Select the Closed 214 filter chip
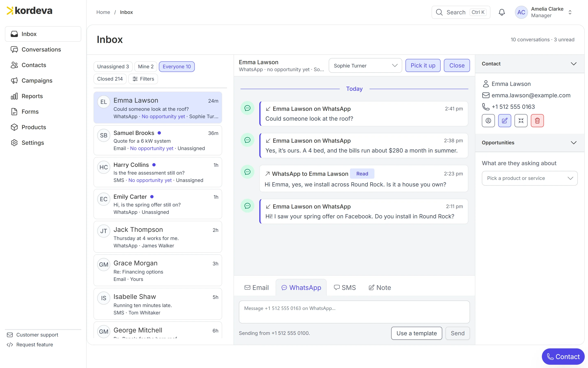 coord(110,79)
